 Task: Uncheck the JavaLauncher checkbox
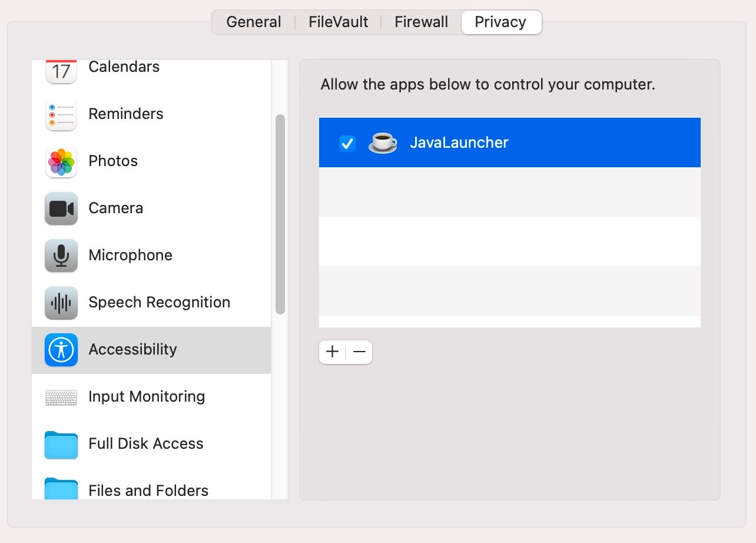(x=347, y=143)
